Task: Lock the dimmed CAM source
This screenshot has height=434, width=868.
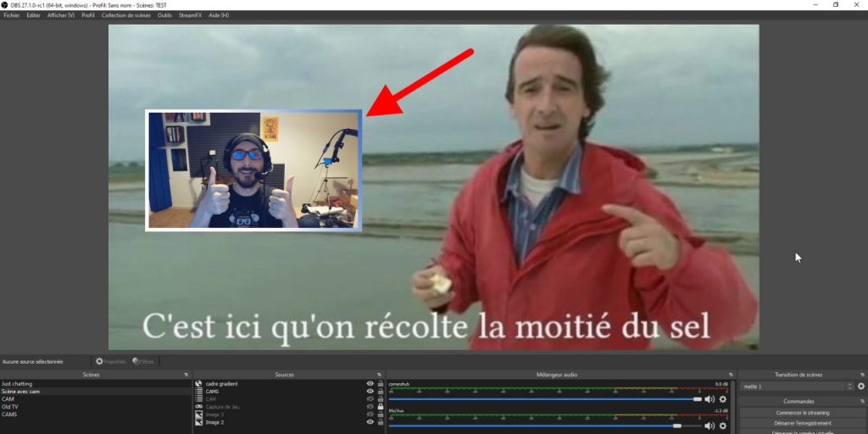Action: tap(381, 398)
